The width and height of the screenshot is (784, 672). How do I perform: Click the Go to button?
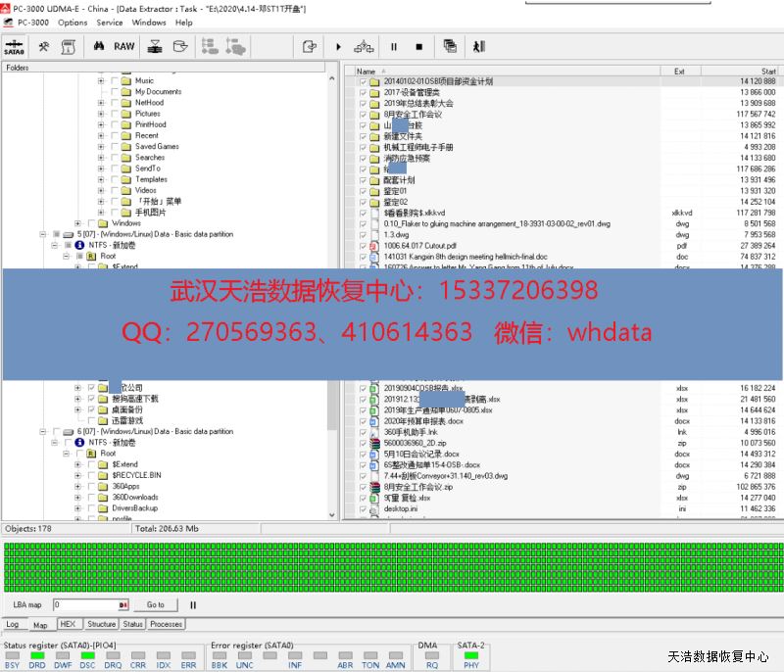156,605
